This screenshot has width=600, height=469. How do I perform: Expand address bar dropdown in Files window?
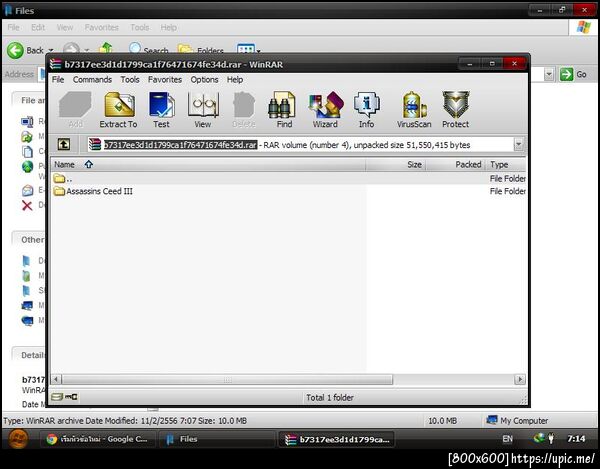click(549, 74)
